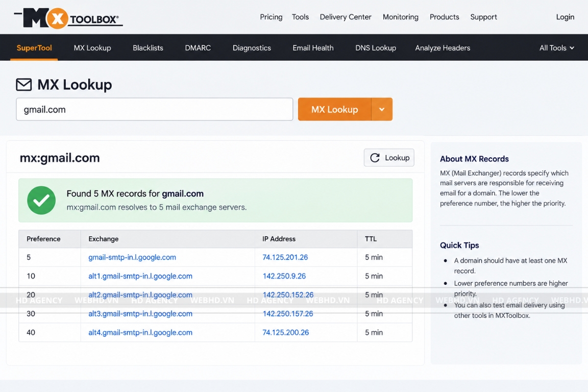Open the gmail-smtp-in.l.google.com exchange link
This screenshot has width=588, height=392.
132,257
